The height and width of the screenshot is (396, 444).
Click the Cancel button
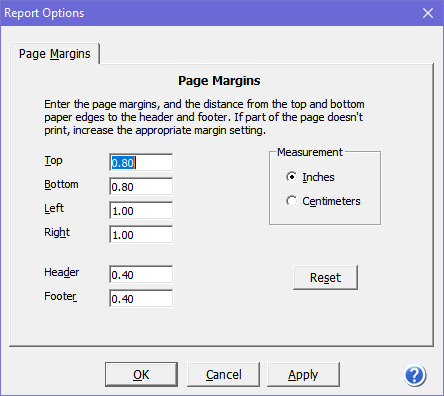coord(223,375)
